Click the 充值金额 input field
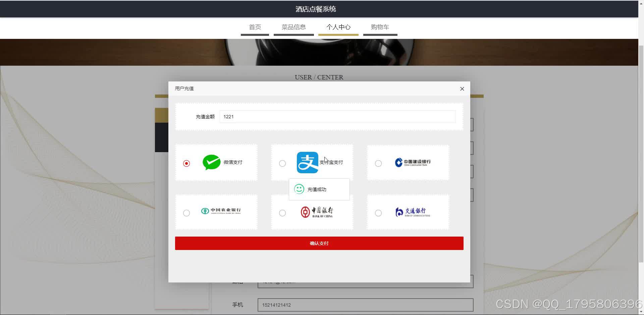644x315 pixels. tap(338, 117)
